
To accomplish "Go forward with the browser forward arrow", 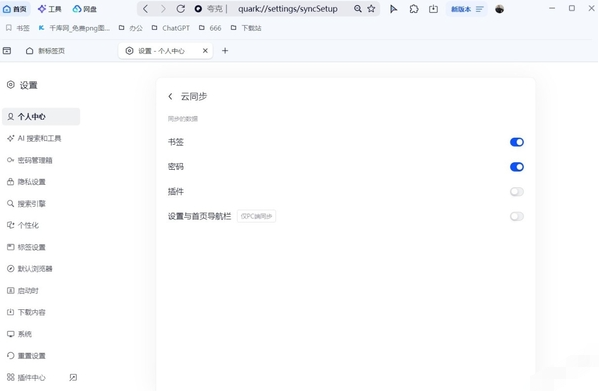I will coord(163,9).
